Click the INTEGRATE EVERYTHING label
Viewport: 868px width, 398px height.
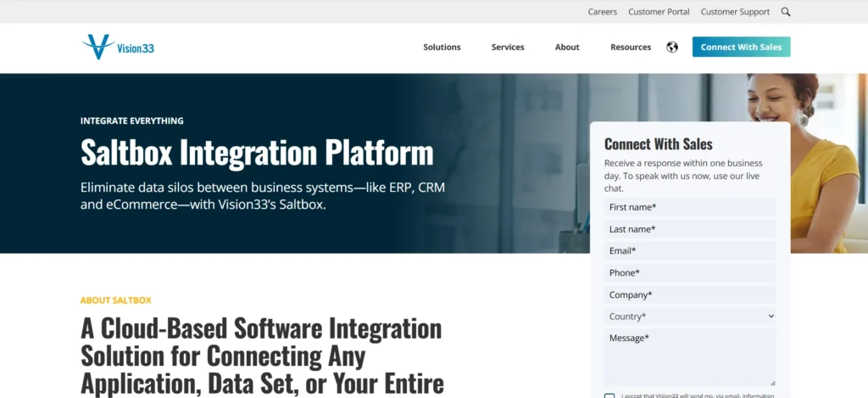pos(131,121)
